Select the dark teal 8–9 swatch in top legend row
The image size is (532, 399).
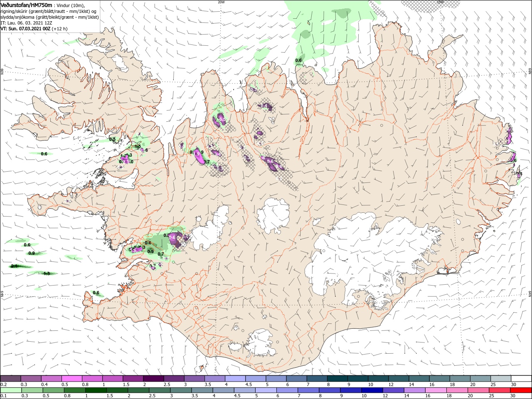tap(337, 379)
